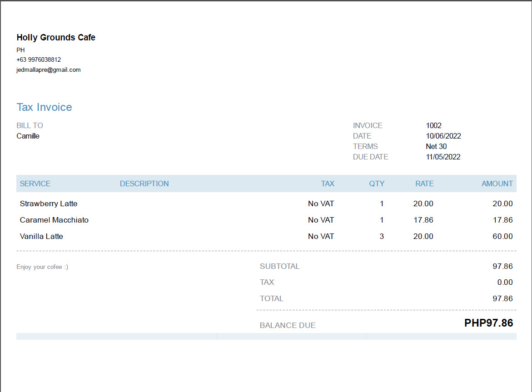Click rate 20.00 for Vanilla Latte
Screen dimensions: 532x392
click(x=423, y=236)
